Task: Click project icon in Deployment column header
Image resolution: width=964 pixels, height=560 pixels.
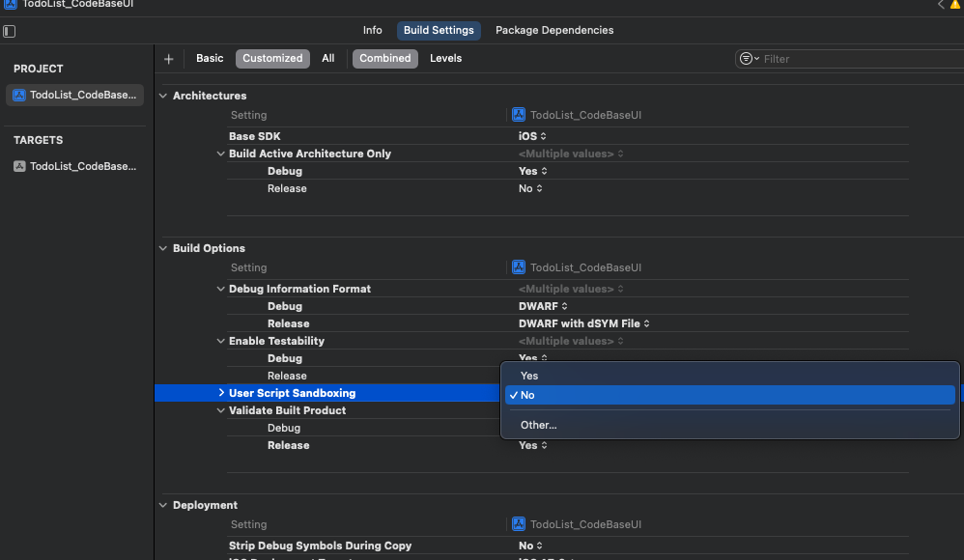Action: coord(519,524)
